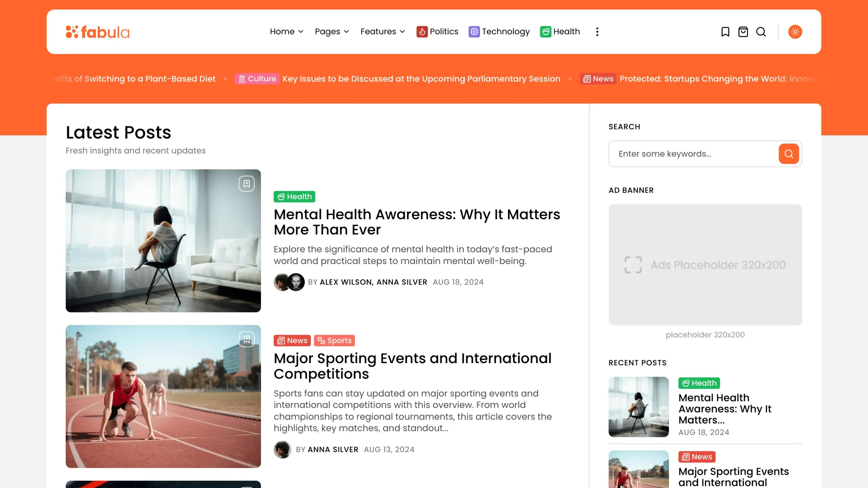The width and height of the screenshot is (868, 488).
Task: Open the three-dot more menu
Action: [x=597, y=32]
